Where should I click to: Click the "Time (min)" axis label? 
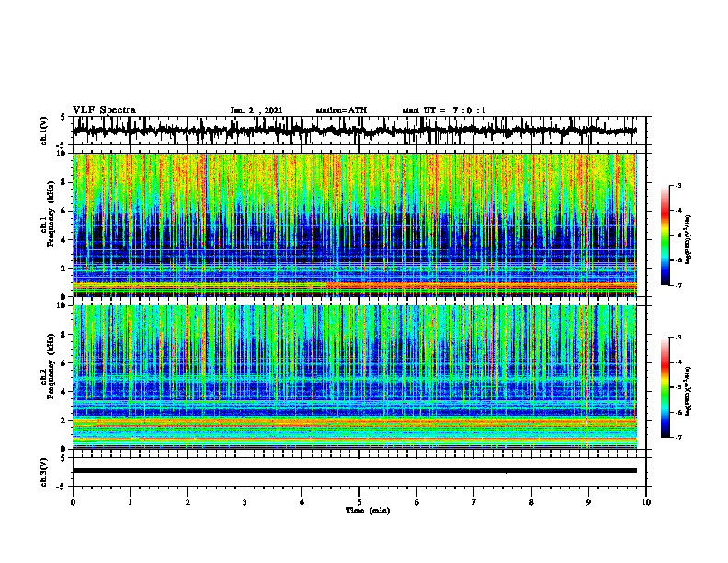368,511
